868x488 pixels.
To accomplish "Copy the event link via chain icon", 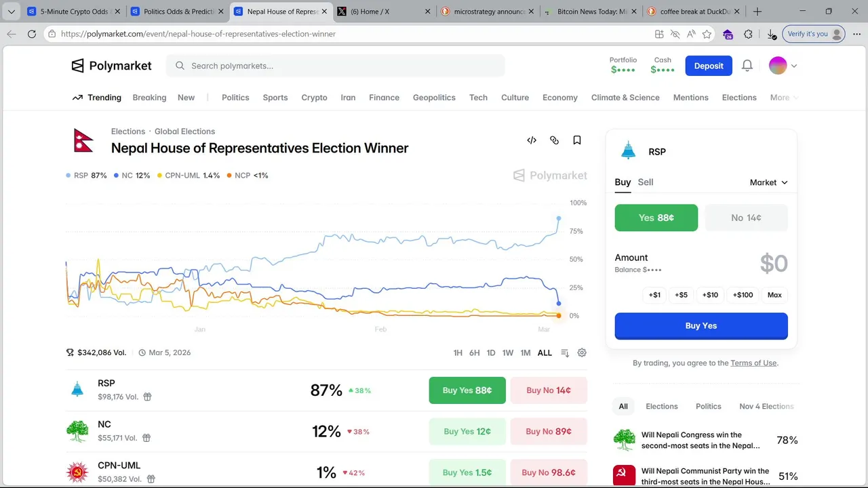I will (x=554, y=140).
